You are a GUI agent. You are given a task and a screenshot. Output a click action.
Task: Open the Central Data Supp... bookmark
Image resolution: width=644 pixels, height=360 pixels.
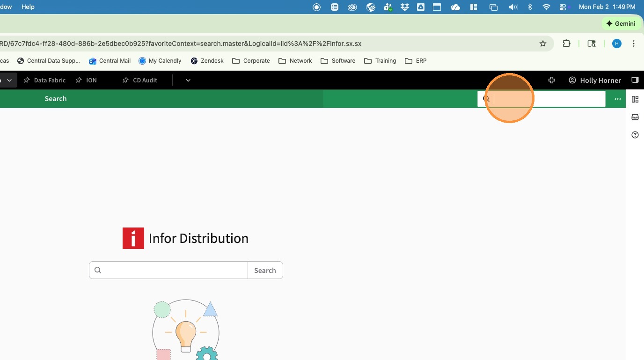click(x=49, y=61)
